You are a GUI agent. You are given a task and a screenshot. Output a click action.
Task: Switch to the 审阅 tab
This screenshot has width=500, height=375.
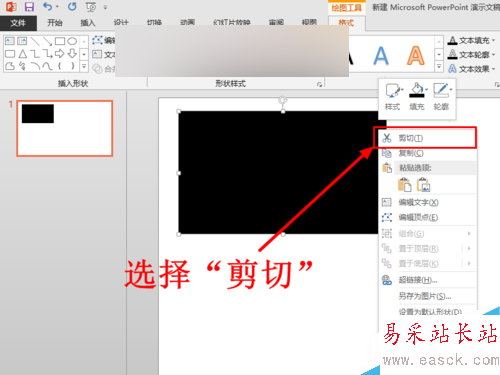(x=276, y=23)
